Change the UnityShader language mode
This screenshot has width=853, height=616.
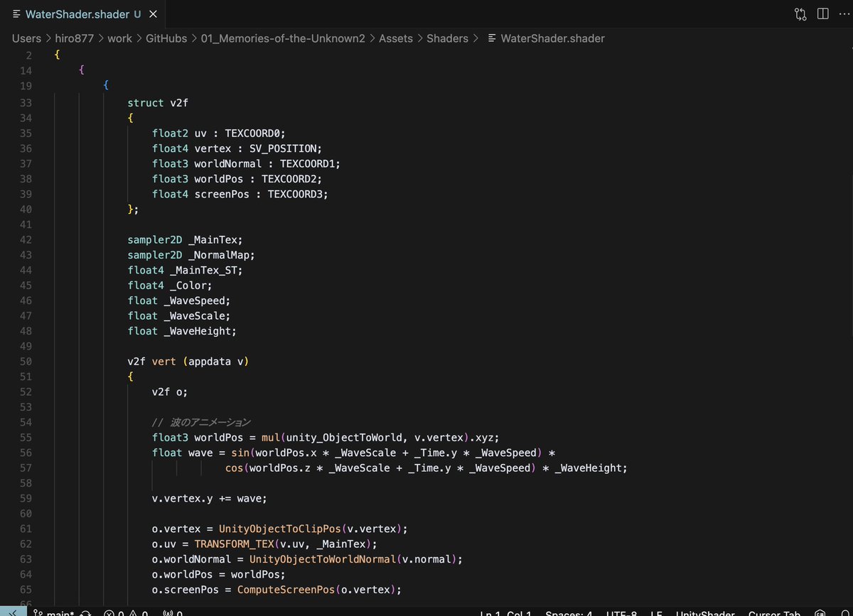click(x=704, y=613)
